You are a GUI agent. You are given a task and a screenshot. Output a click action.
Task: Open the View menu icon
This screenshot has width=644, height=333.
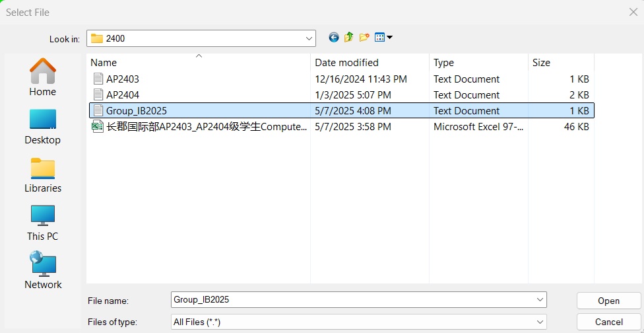(x=383, y=38)
